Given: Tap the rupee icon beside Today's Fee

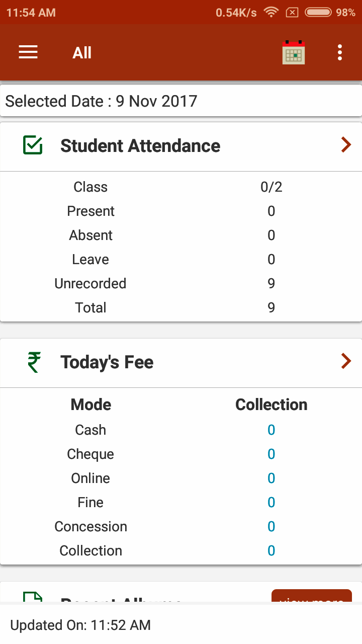Looking at the screenshot, I should tap(34, 362).
